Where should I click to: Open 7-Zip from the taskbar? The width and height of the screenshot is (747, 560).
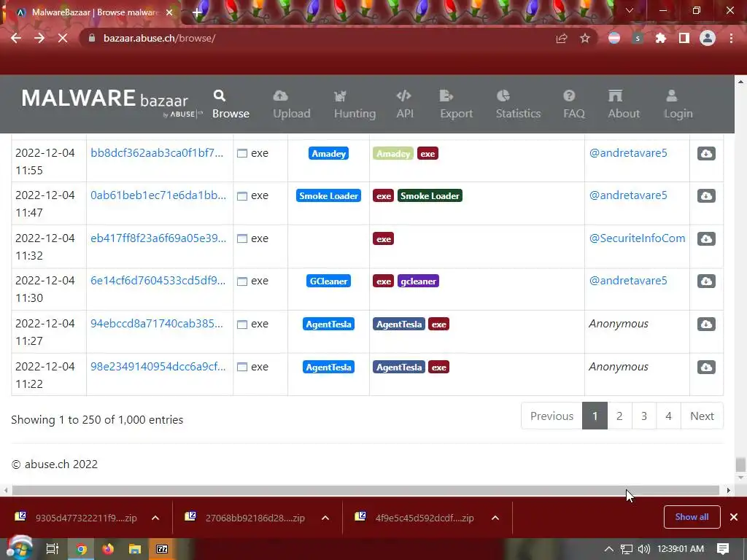coord(162,549)
